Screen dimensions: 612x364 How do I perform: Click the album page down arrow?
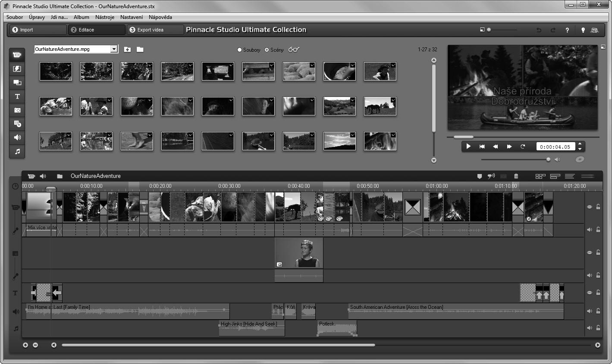(434, 160)
